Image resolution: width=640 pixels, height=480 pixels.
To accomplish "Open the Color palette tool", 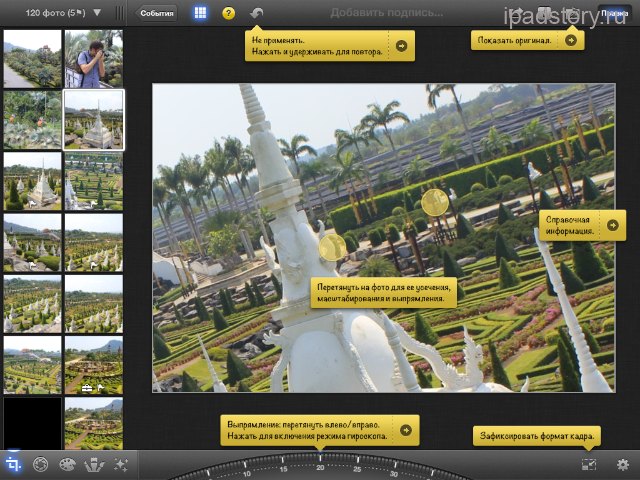I will tap(67, 464).
